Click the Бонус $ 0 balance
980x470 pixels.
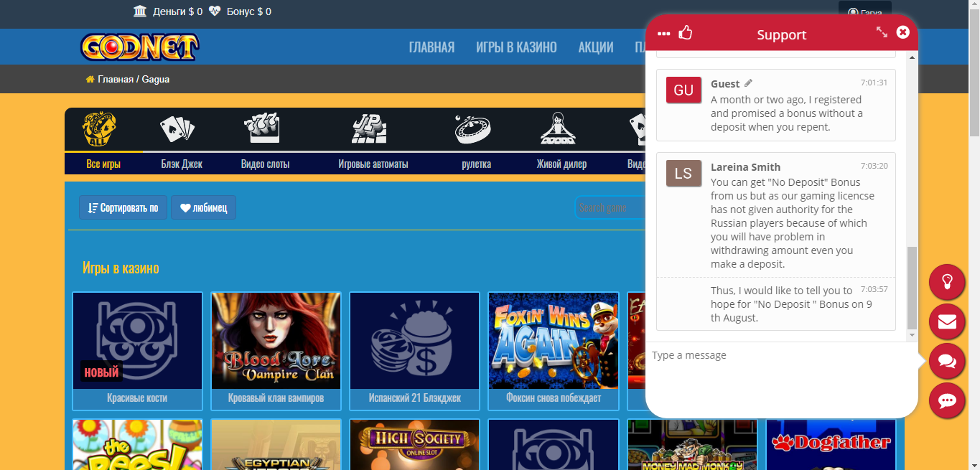click(248, 11)
